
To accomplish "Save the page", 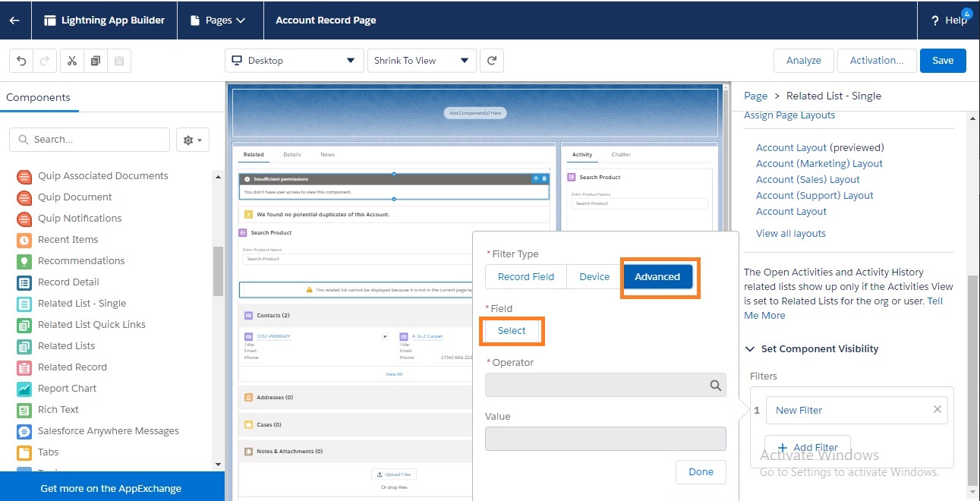I will (x=943, y=61).
